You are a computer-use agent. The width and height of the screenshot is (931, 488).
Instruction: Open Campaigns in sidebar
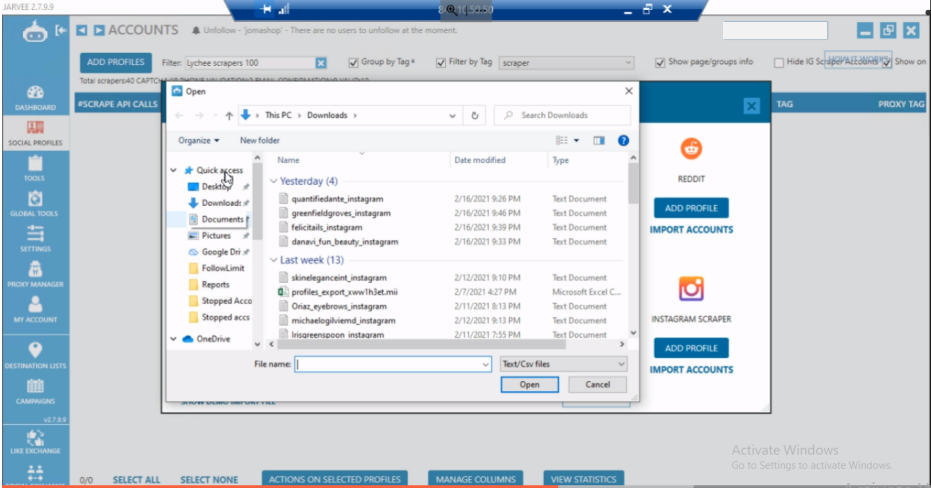(x=35, y=391)
